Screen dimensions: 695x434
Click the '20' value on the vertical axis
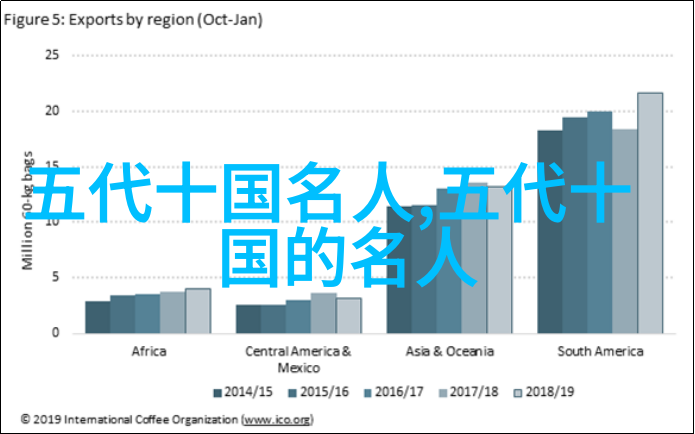click(x=52, y=111)
